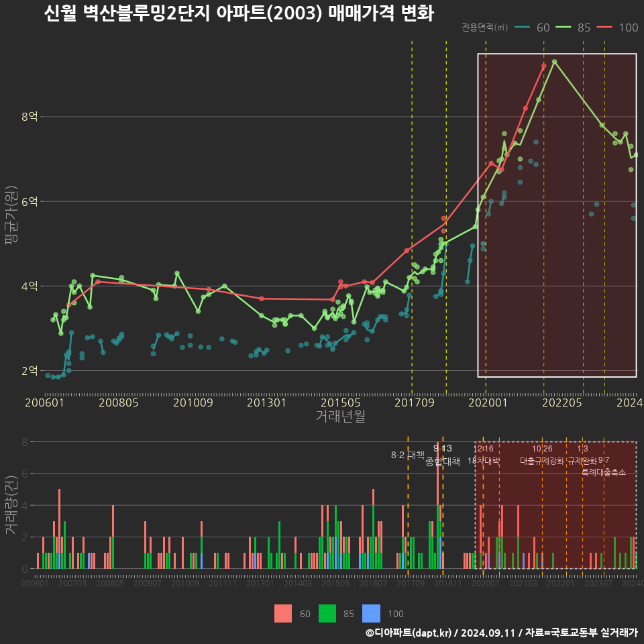644x644 pixels.
Task: Click the '8억' price axis label
Action: tap(30, 117)
